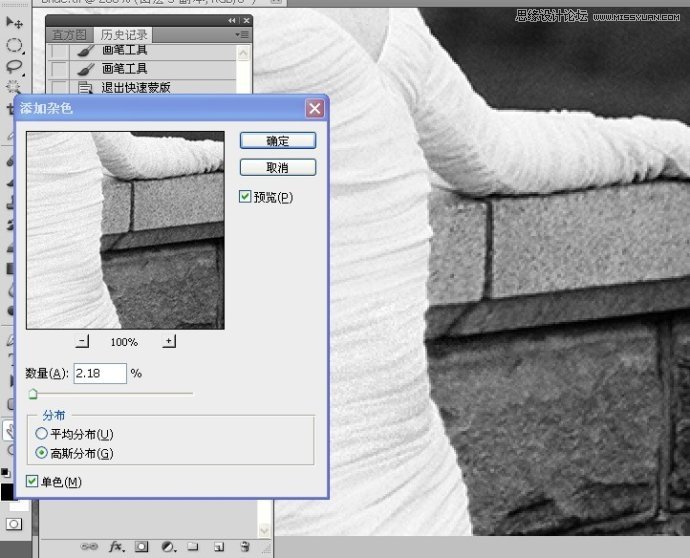
Task: Switch to the 历史记录 tab
Action: 124,35
